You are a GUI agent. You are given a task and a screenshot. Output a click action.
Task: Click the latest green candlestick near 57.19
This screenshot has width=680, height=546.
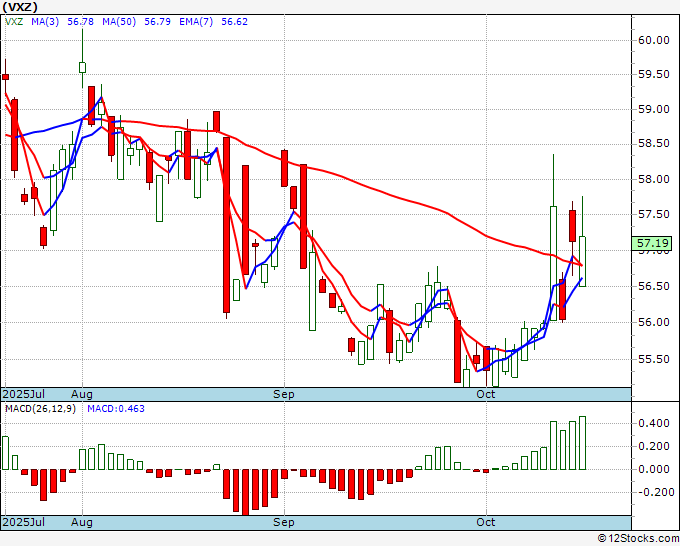582,262
